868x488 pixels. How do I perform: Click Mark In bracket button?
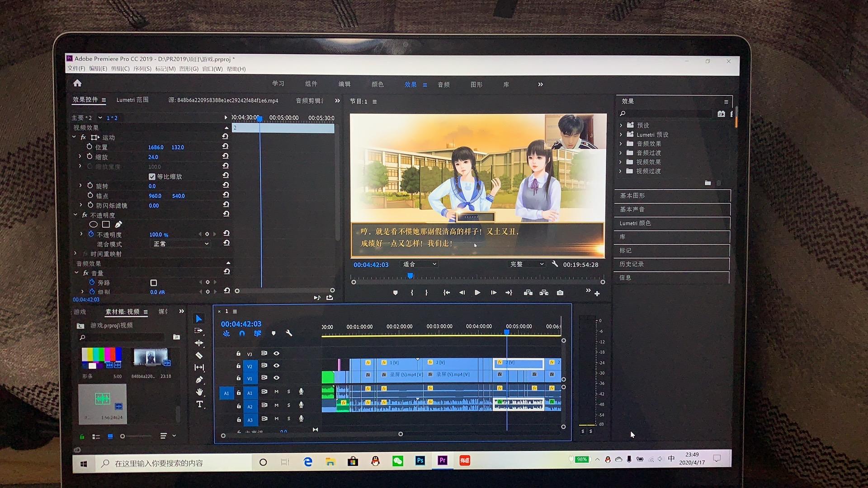click(x=412, y=293)
